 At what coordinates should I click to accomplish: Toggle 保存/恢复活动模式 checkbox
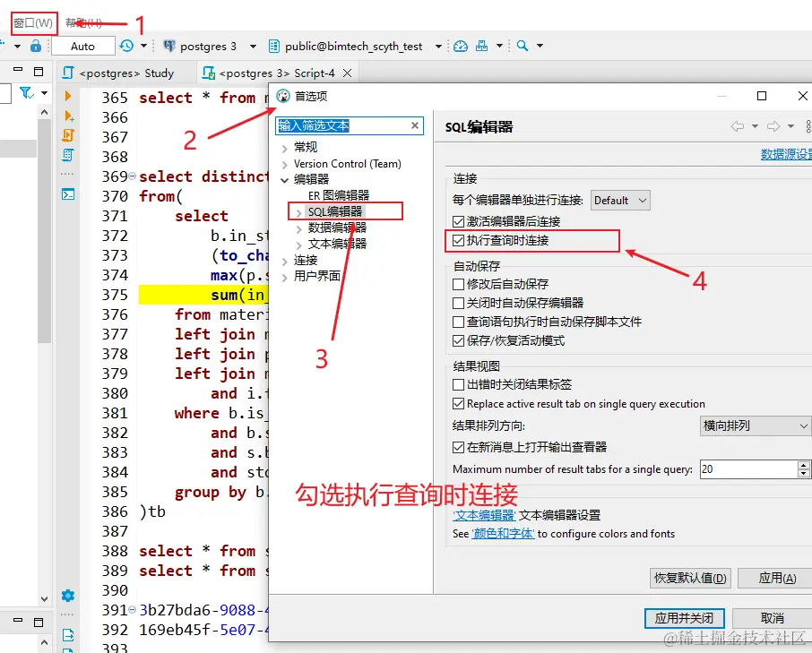click(458, 340)
